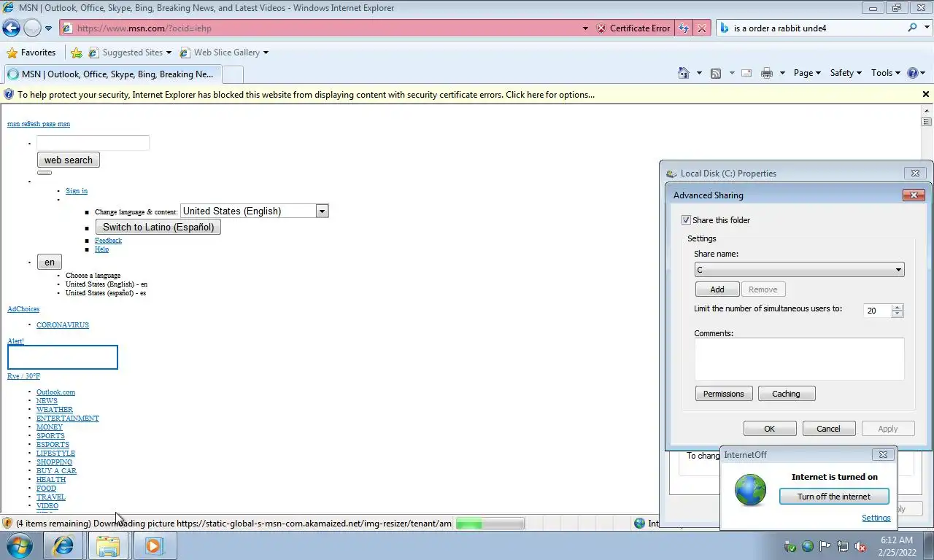Increase simultaneous users limit with up arrow
934x560 pixels.
(898, 307)
